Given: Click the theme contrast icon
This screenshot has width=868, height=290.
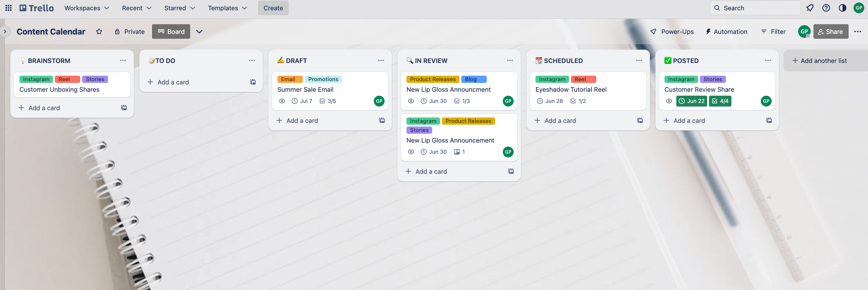Looking at the screenshot, I should (842, 8).
